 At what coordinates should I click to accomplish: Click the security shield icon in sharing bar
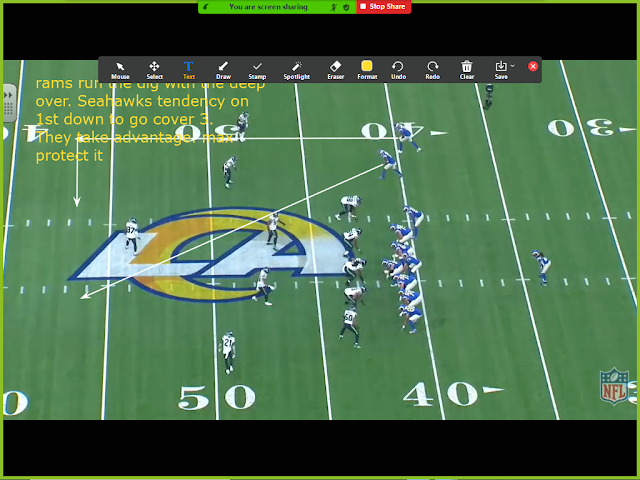[346, 7]
